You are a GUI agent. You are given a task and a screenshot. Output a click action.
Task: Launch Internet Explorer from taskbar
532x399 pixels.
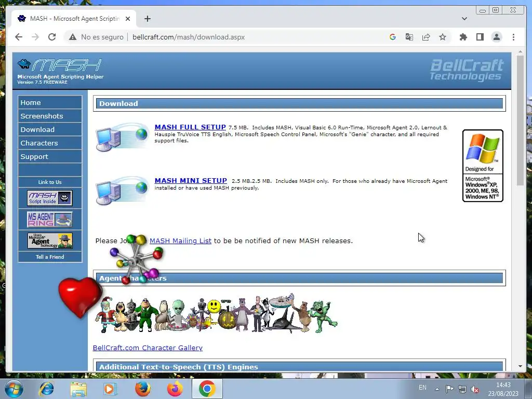(46, 389)
